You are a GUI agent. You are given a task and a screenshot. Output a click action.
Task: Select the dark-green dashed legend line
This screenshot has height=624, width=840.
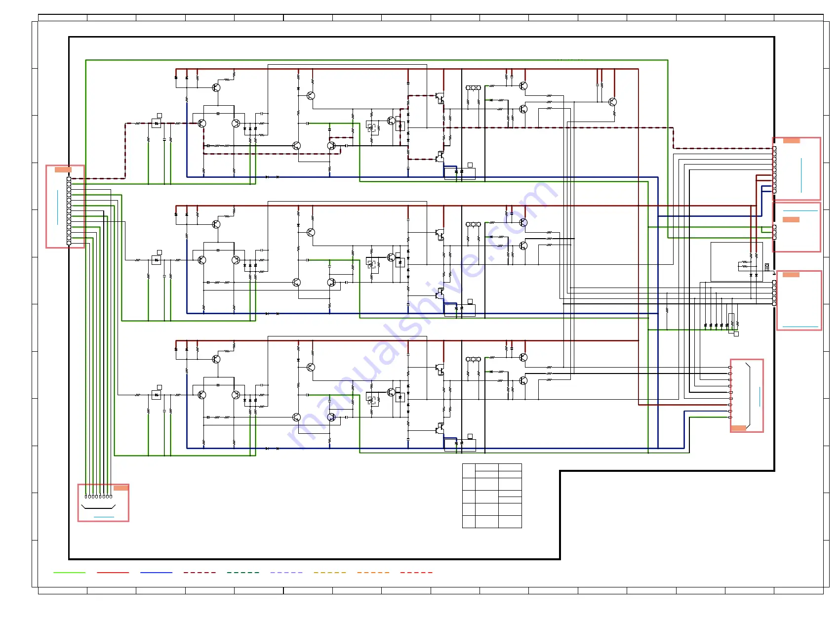pos(243,573)
